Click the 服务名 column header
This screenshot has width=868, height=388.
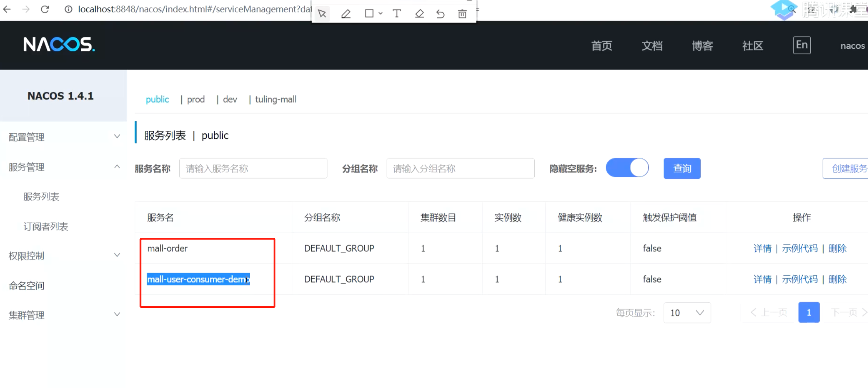pyautogui.click(x=160, y=217)
